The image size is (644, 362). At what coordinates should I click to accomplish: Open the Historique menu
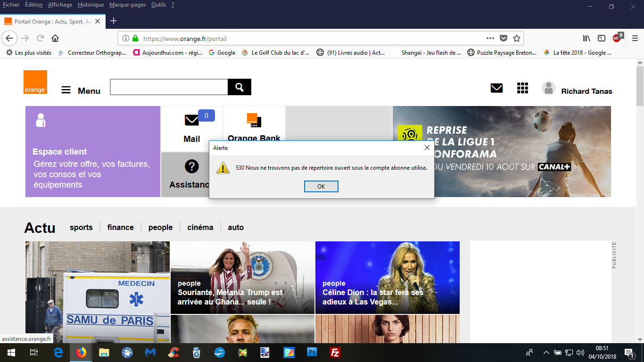(x=91, y=5)
